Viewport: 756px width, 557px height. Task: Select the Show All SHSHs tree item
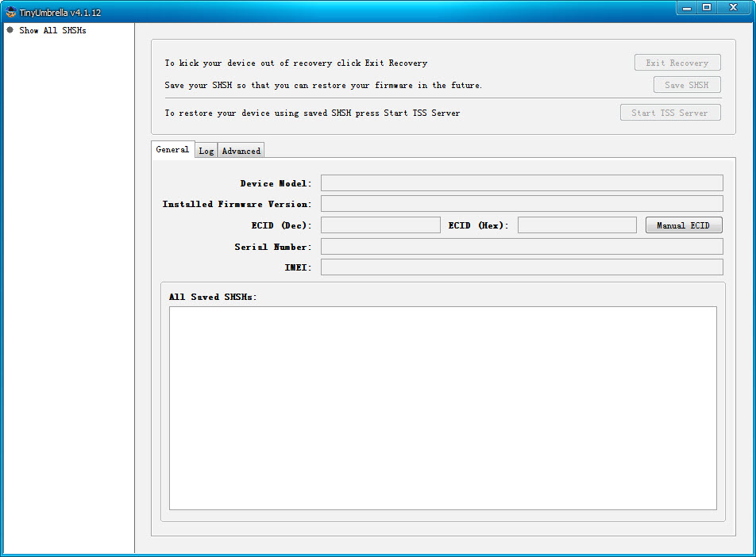pos(52,30)
